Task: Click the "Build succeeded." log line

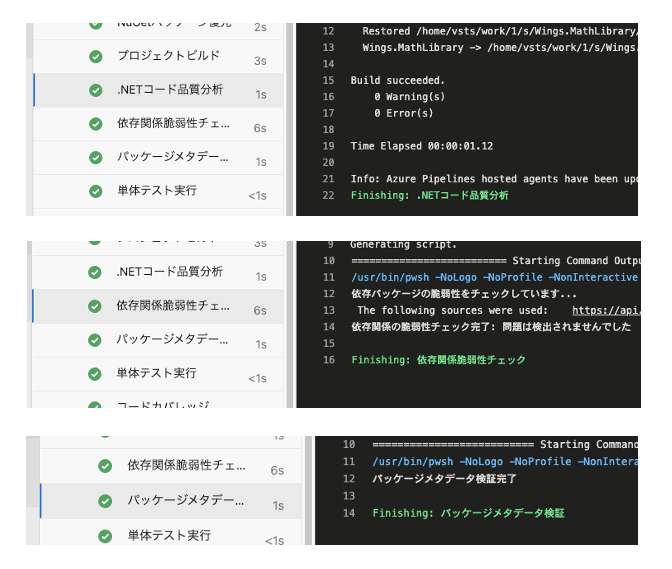Action: 397,80
